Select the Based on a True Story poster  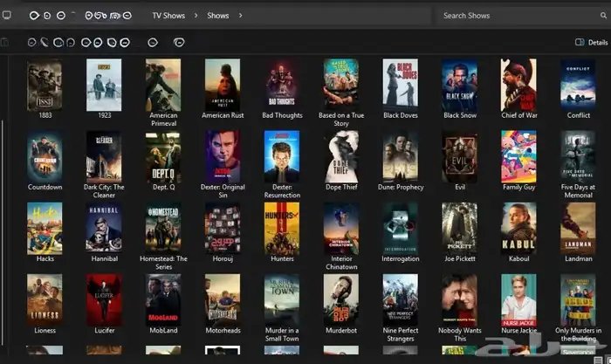(x=341, y=85)
